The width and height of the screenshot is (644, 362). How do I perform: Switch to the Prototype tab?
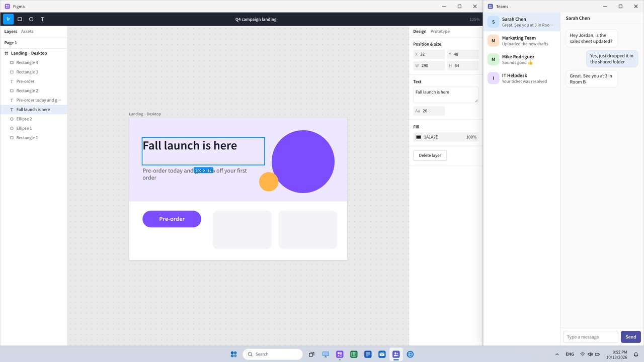tap(440, 31)
